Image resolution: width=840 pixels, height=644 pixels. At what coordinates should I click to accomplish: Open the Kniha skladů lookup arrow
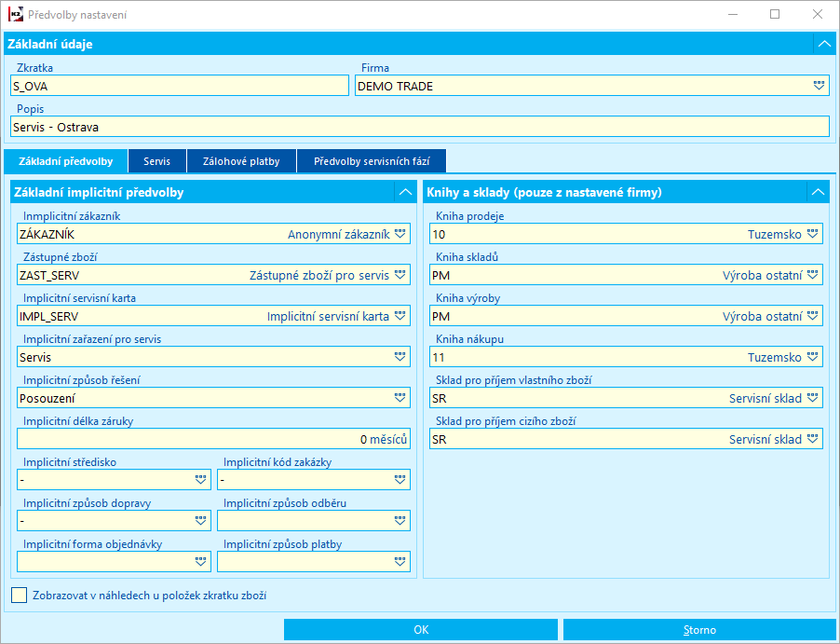(812, 275)
